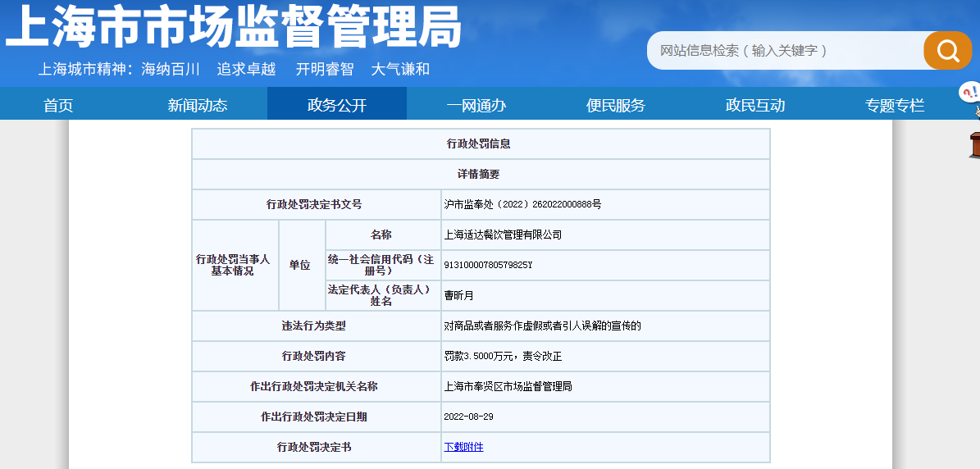Click the 上海城市精神 slogan text

[234, 69]
